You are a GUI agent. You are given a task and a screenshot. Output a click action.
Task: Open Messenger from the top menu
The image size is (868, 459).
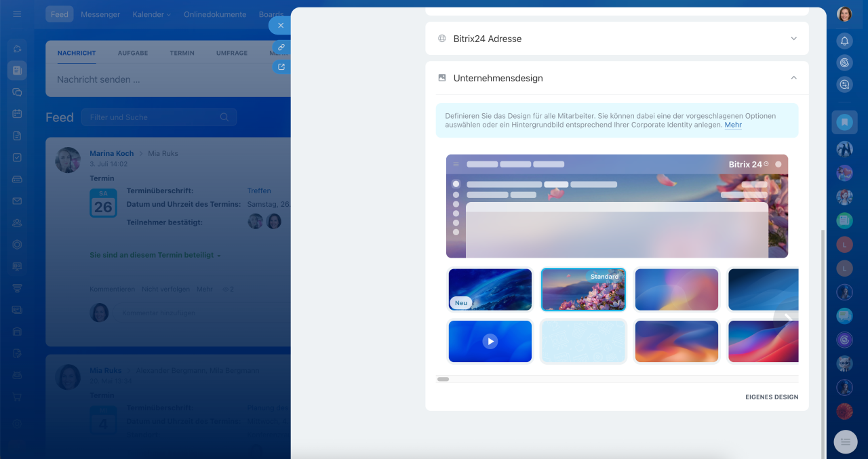100,14
